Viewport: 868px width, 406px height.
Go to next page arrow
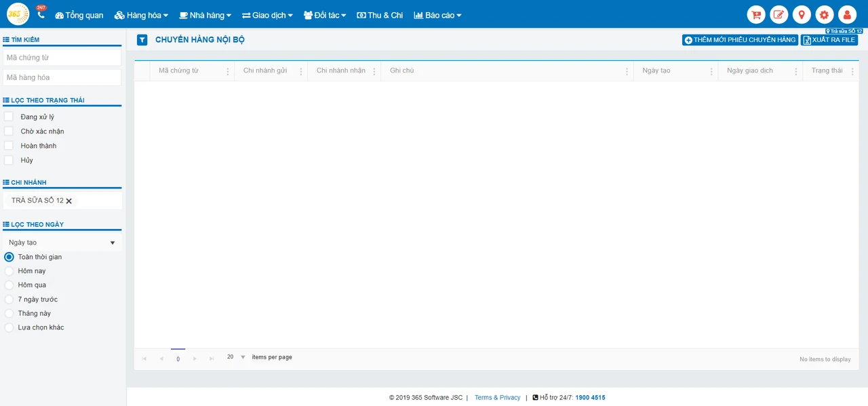(x=195, y=359)
